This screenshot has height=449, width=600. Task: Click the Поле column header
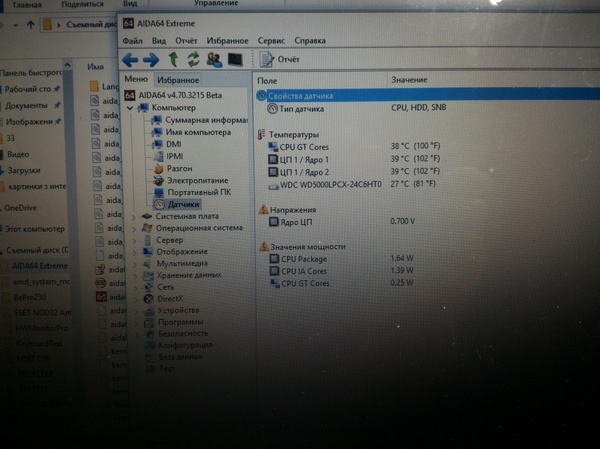tap(268, 79)
